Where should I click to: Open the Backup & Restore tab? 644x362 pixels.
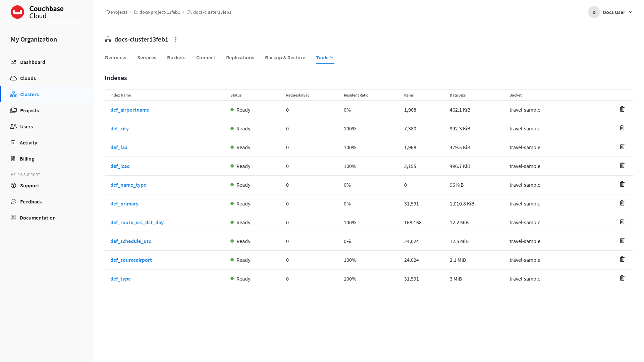[285, 57]
